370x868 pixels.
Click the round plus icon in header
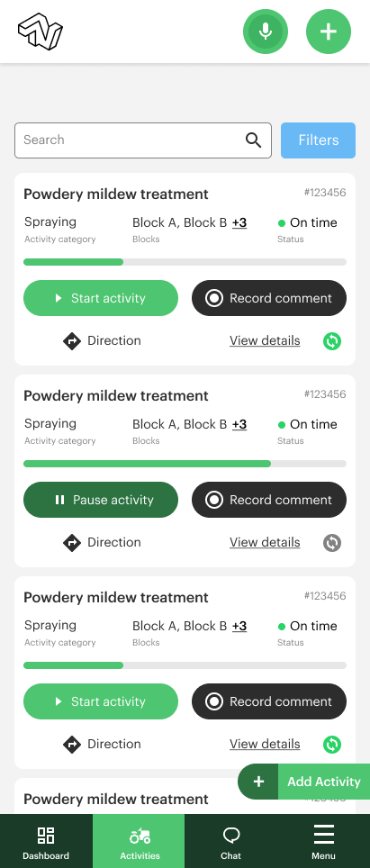[x=329, y=32]
